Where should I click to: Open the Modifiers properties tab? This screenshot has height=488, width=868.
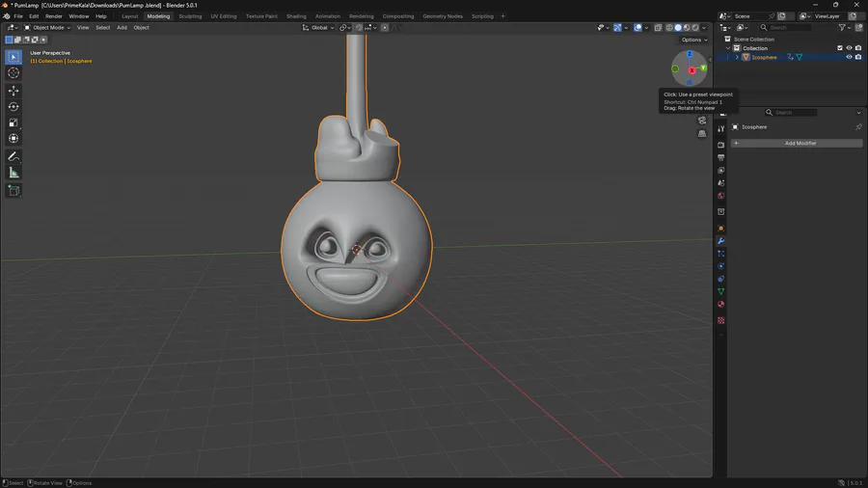coord(720,241)
